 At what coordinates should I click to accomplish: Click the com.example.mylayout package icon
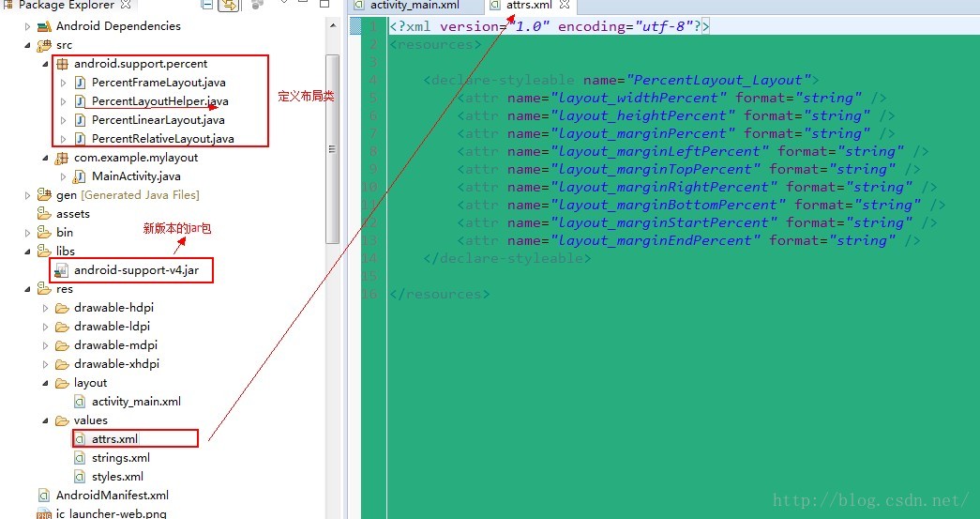point(62,158)
